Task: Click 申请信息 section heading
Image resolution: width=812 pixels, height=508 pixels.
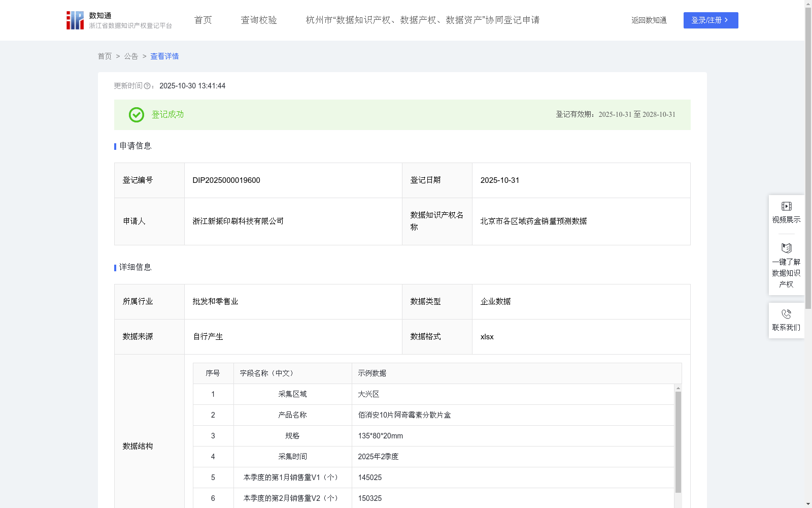Action: pyautogui.click(x=136, y=146)
